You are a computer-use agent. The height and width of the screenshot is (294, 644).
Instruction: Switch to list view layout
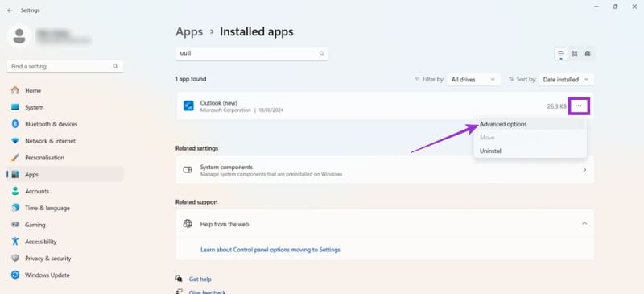pos(560,54)
